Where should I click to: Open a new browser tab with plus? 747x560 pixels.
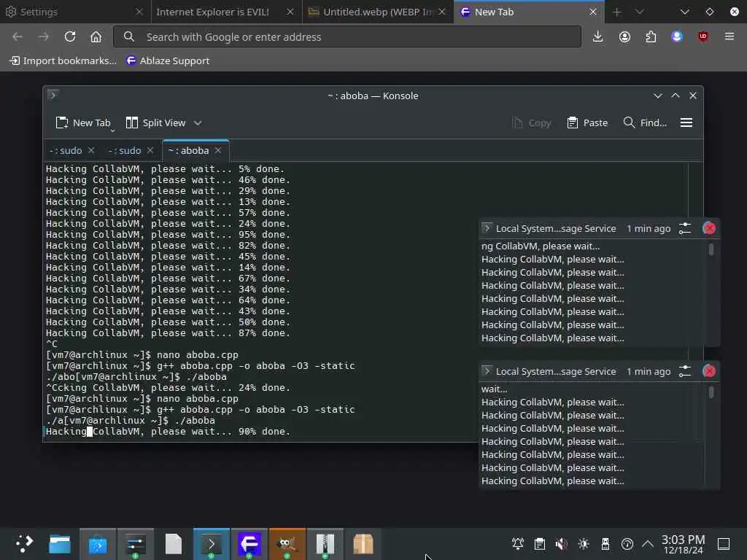(x=617, y=12)
